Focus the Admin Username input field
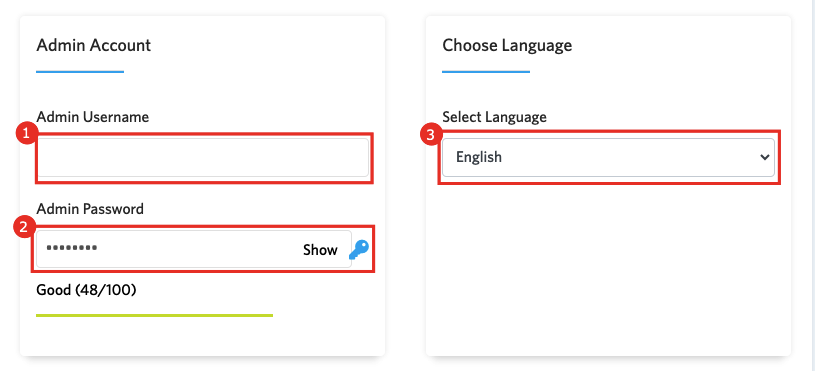The width and height of the screenshot is (815, 371). click(x=203, y=157)
